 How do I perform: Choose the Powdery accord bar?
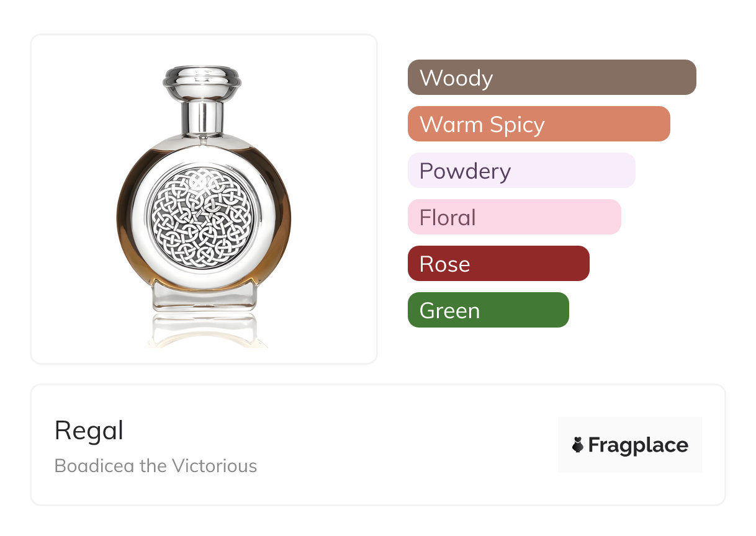pos(521,171)
